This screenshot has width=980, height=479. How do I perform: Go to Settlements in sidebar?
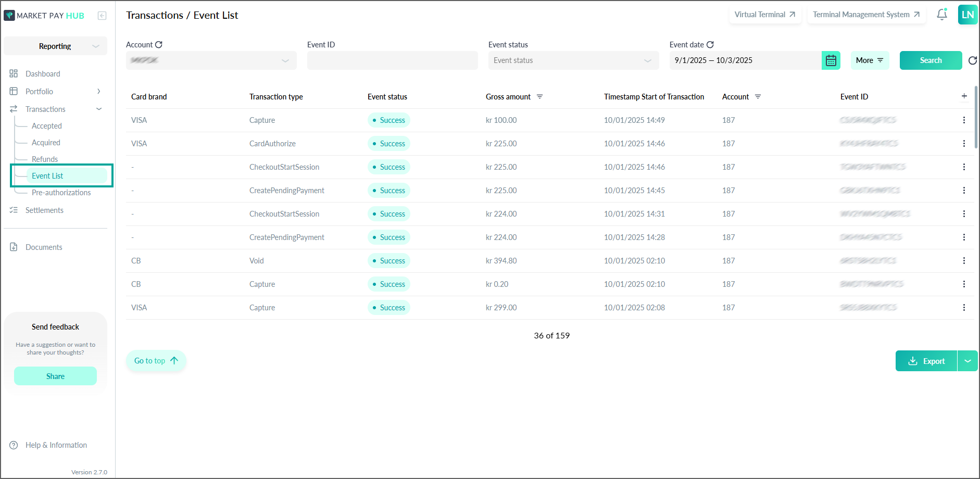pyautogui.click(x=44, y=210)
